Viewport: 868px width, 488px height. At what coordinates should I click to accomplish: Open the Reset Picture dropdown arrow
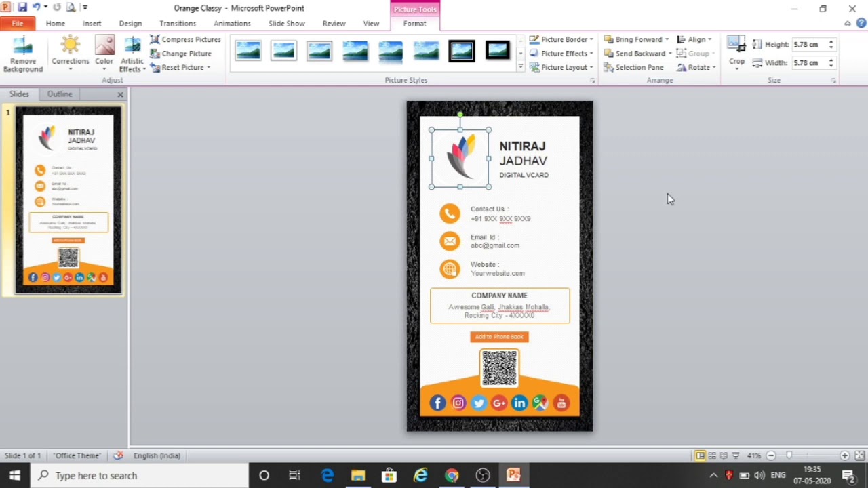pyautogui.click(x=208, y=68)
